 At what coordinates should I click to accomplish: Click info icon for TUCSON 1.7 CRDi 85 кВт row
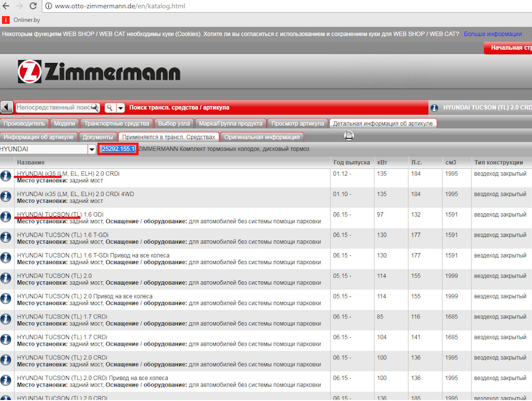tap(6, 319)
